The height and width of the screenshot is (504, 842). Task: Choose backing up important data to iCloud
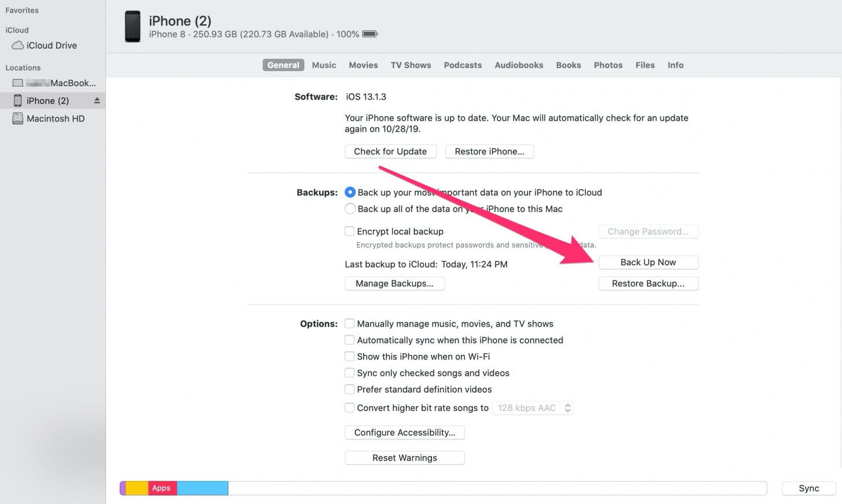[350, 192]
